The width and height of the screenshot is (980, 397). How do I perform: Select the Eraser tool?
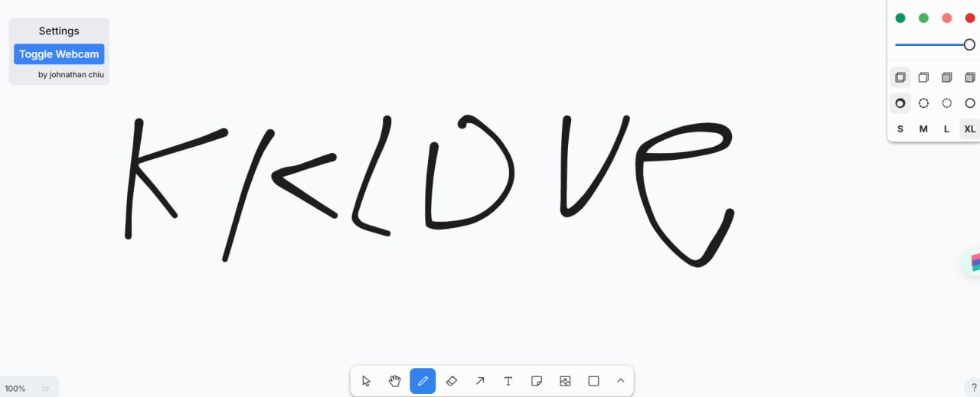coord(451,381)
